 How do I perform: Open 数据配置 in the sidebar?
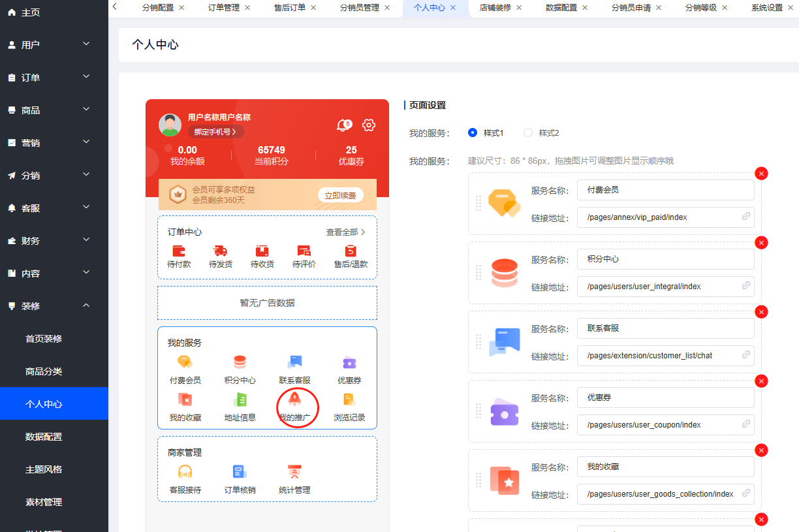point(54,436)
